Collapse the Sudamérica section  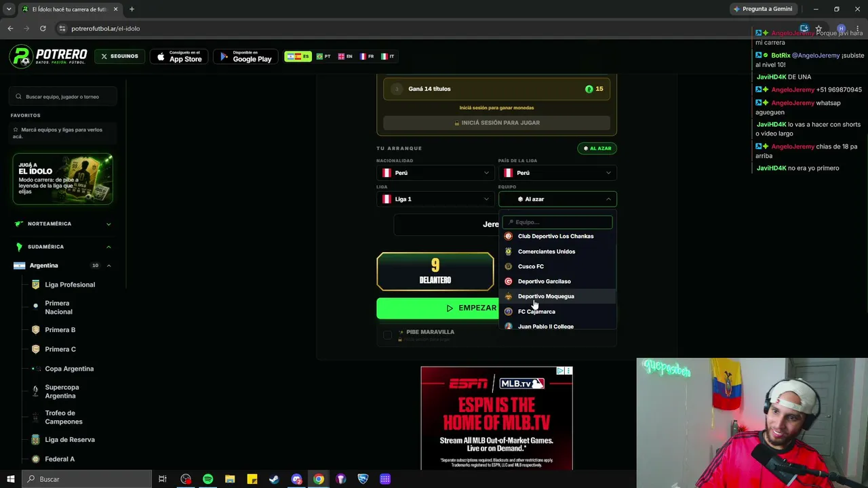pyautogui.click(x=63, y=247)
